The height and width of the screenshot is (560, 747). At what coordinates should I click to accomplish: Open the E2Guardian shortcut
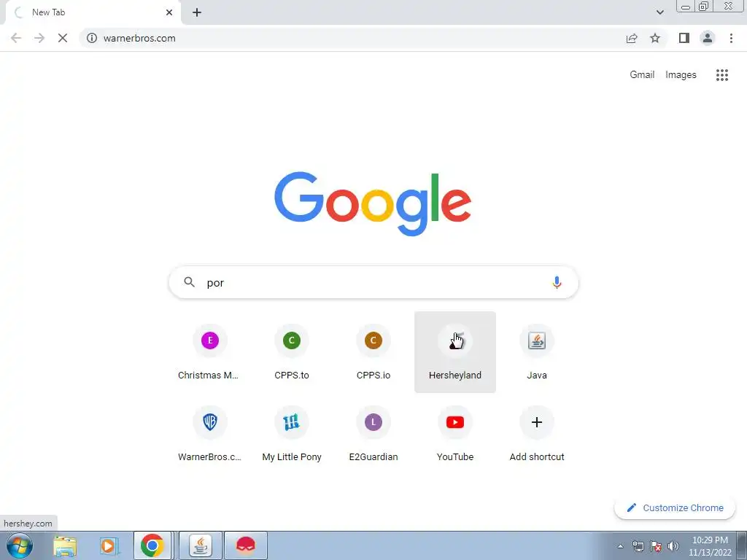(x=373, y=434)
